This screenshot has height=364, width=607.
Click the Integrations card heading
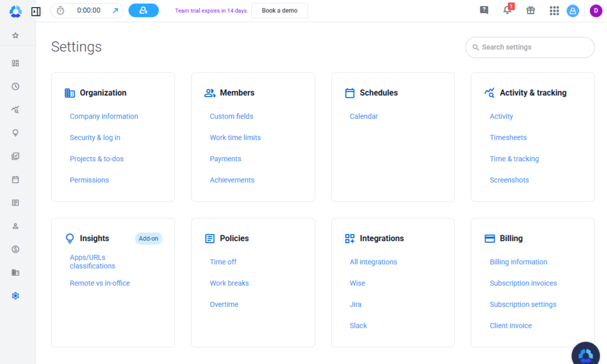tap(382, 238)
